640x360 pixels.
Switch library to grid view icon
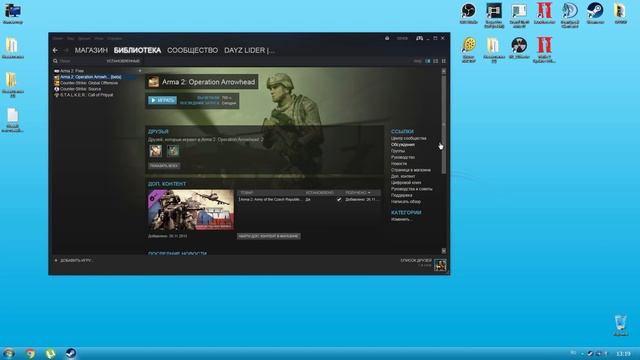coord(444,61)
